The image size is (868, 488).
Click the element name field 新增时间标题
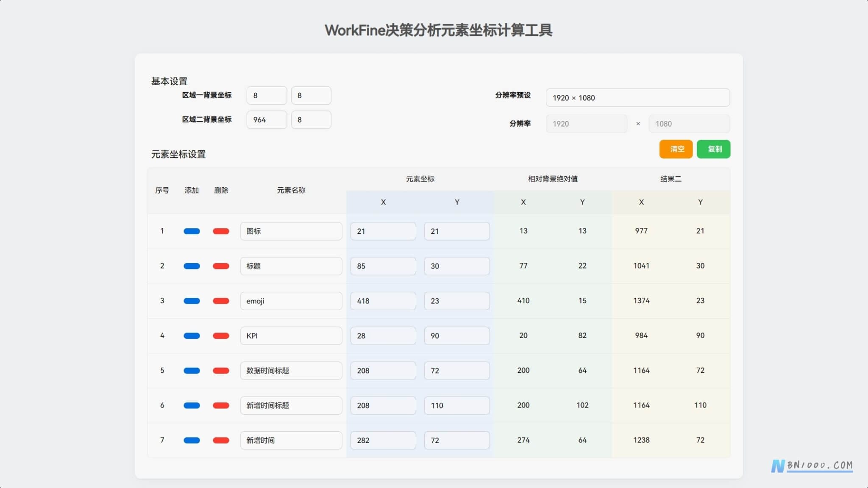(x=291, y=405)
